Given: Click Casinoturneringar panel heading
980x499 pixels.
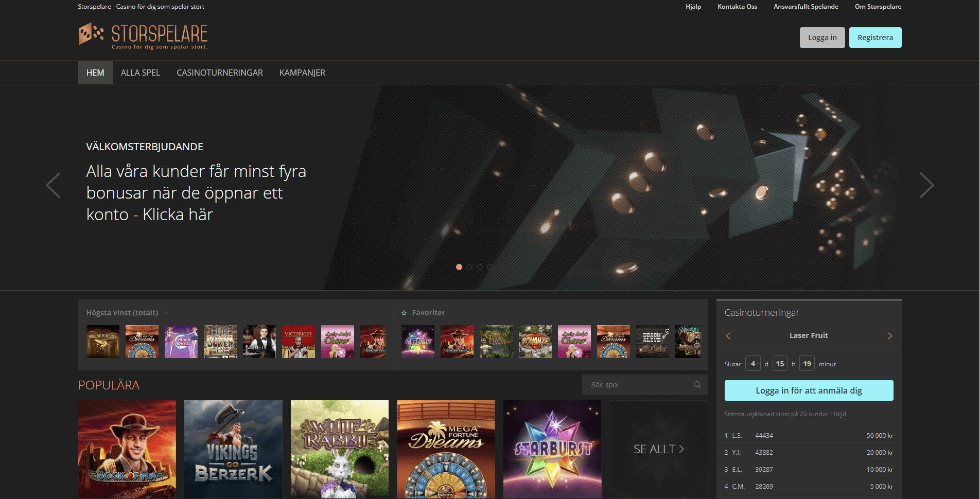Looking at the screenshot, I should pyautogui.click(x=762, y=313).
